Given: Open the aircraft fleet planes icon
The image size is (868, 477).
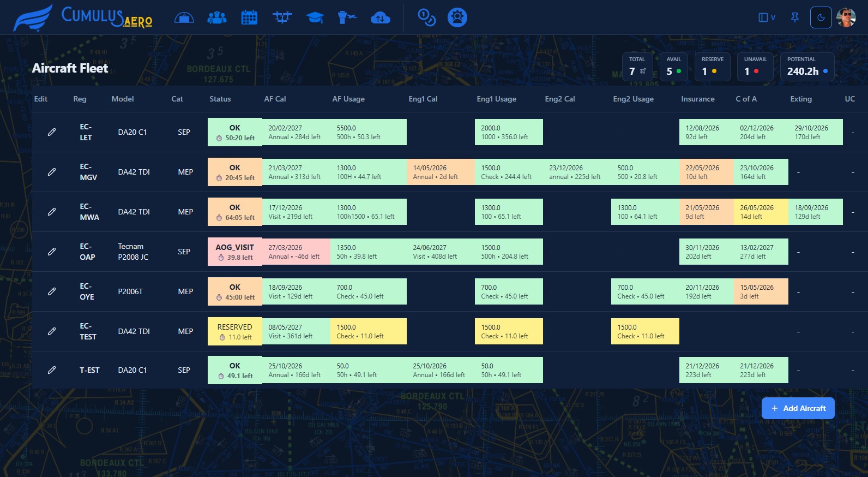Looking at the screenshot, I should click(282, 17).
